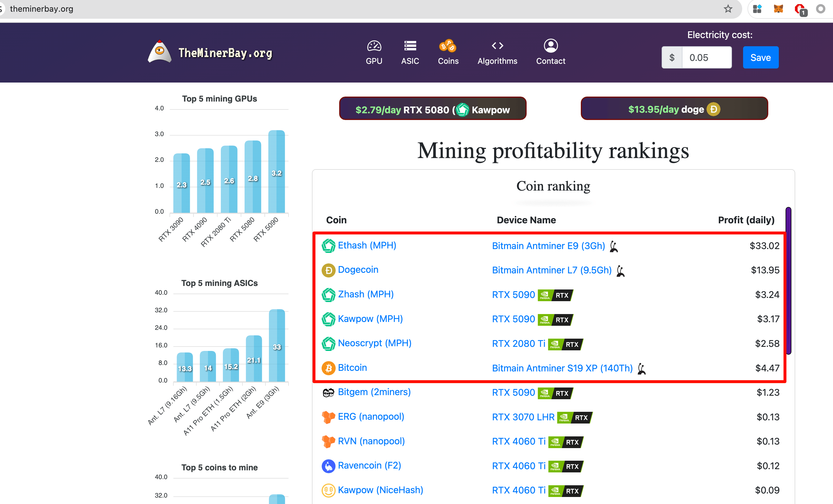Click the Device Name column header
Viewport: 833px width, 504px height.
tap(526, 220)
